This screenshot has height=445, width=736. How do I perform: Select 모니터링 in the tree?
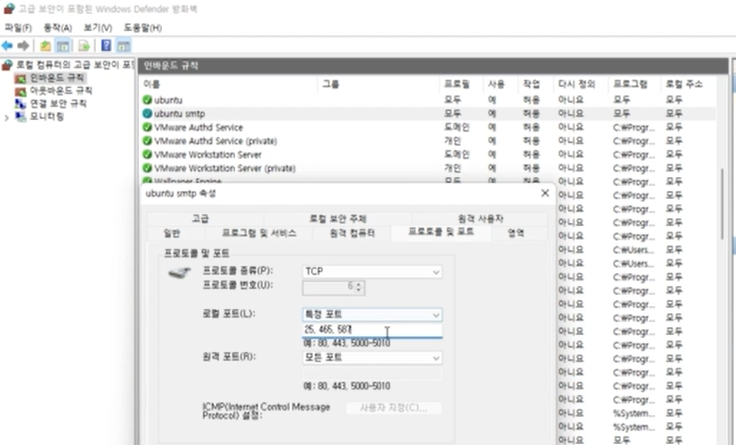point(46,116)
